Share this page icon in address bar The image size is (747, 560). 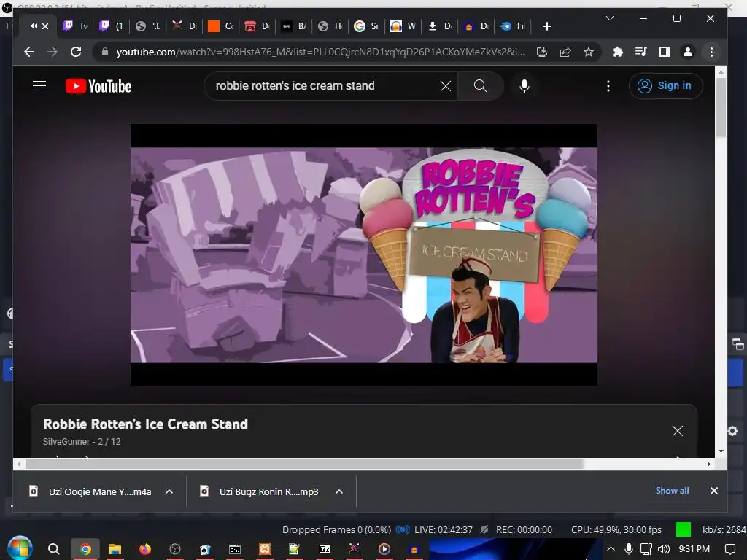click(565, 52)
